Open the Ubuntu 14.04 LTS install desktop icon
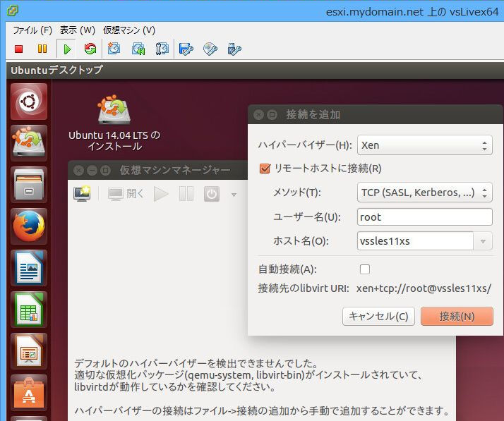The image size is (504, 421). click(x=114, y=123)
